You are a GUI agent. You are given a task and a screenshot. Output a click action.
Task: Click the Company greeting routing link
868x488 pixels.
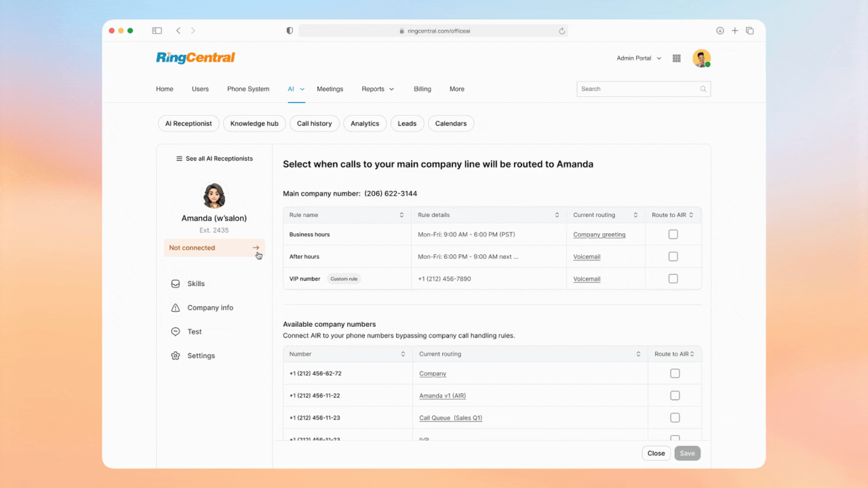point(599,234)
